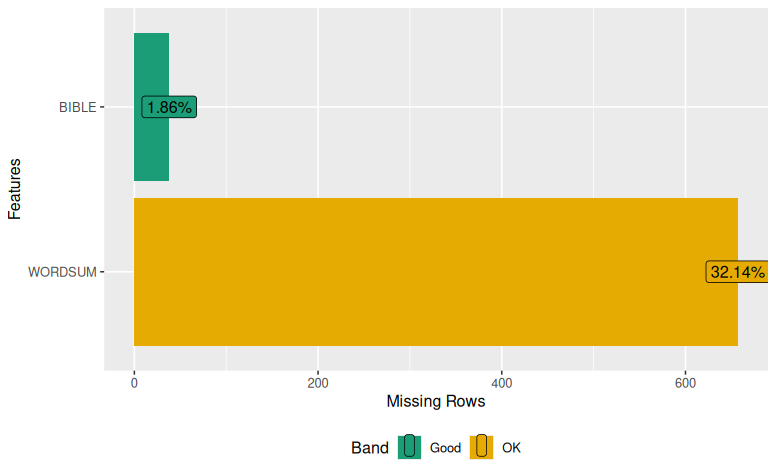This screenshot has height=476, width=776.
Task: Select the orange WORDSUM bar
Action: tap(436, 272)
